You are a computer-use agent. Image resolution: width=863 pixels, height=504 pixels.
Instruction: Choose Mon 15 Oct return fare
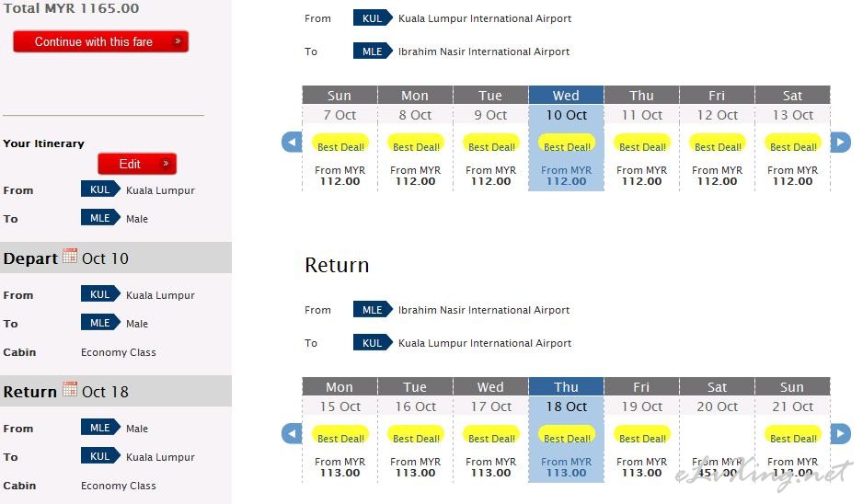click(x=339, y=467)
